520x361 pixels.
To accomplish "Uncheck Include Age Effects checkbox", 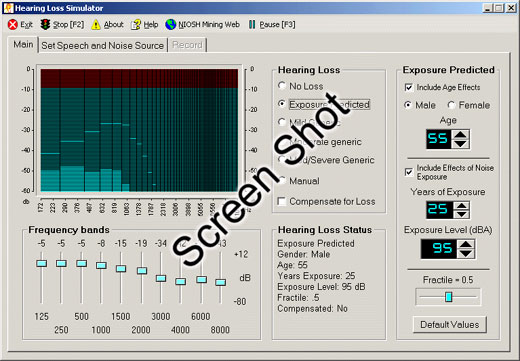I will click(409, 87).
